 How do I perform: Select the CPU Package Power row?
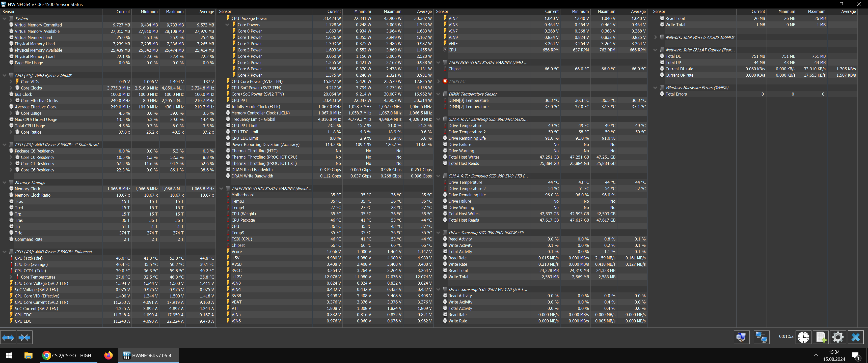(x=249, y=18)
